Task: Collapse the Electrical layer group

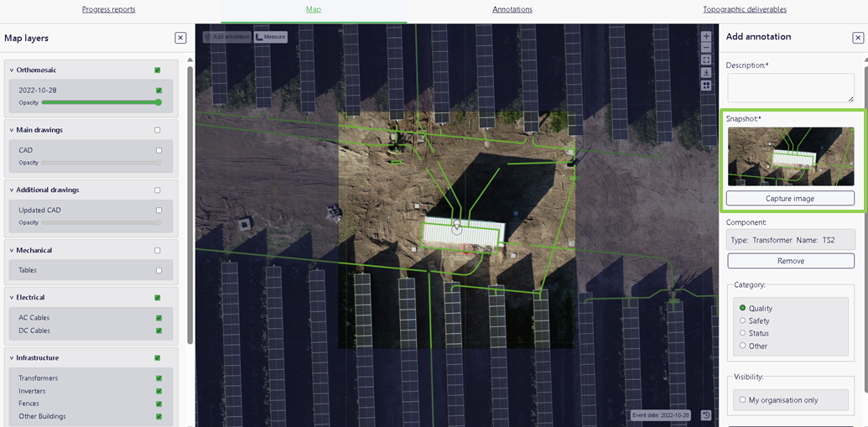Action: 12,298
